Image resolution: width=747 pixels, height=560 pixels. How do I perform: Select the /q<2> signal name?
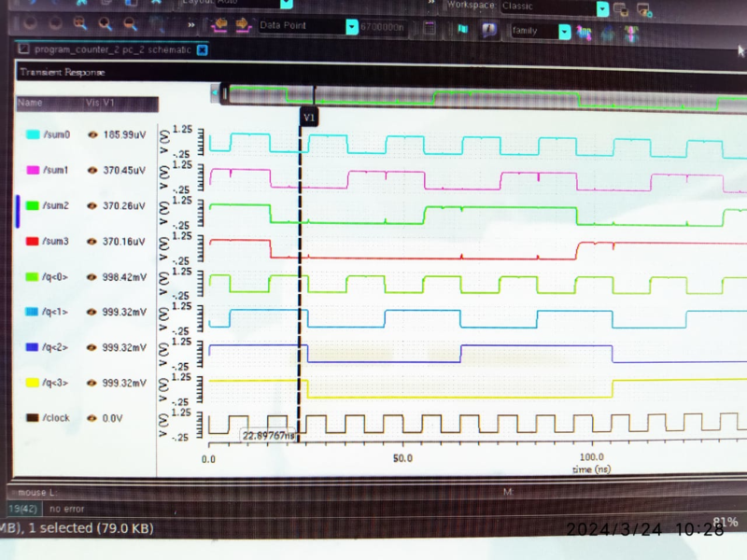pos(55,347)
